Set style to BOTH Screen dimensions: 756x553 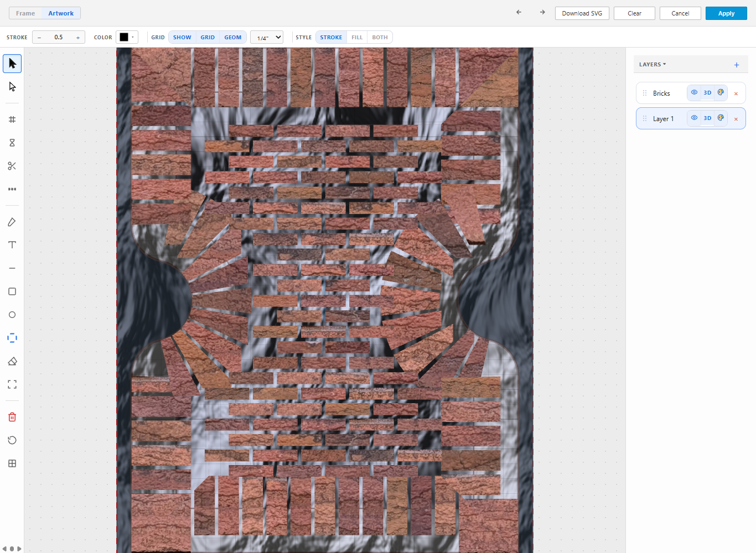(x=380, y=38)
